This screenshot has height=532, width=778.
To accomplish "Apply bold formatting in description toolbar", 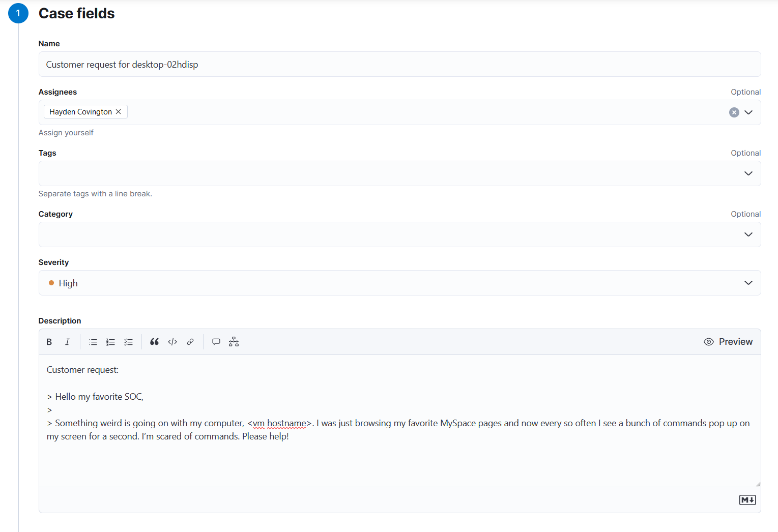I will [x=49, y=342].
